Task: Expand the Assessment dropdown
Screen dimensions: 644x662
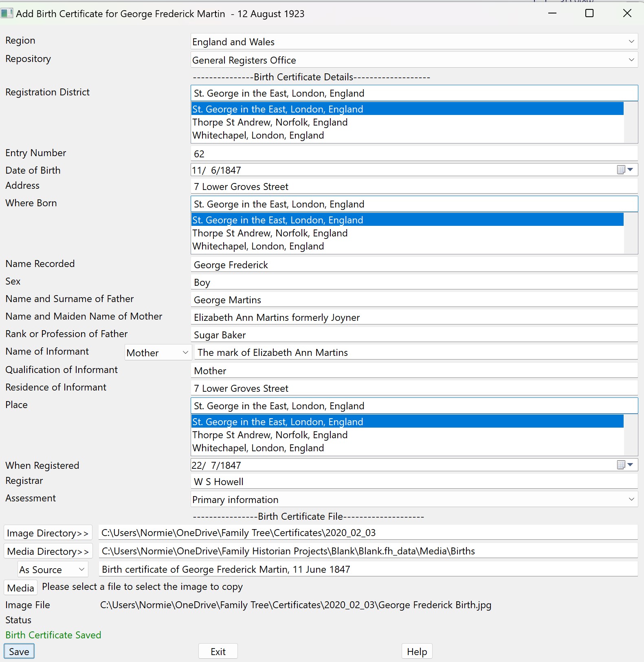Action: [x=631, y=499]
